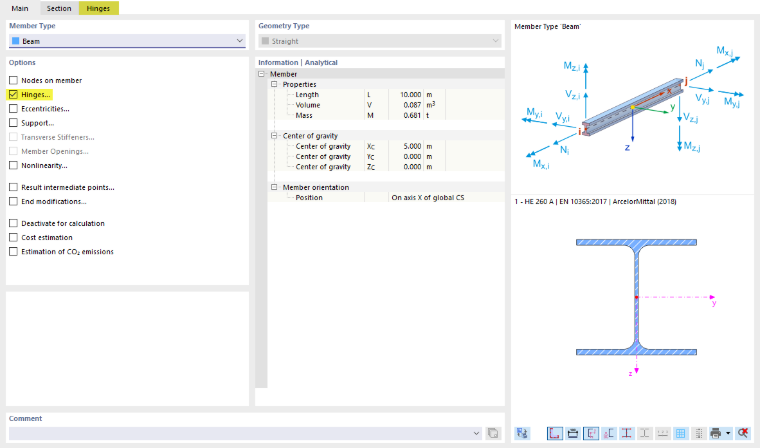760x448 pixels.
Task: Toggle the section outline icon with red corners
Action: pos(555,433)
